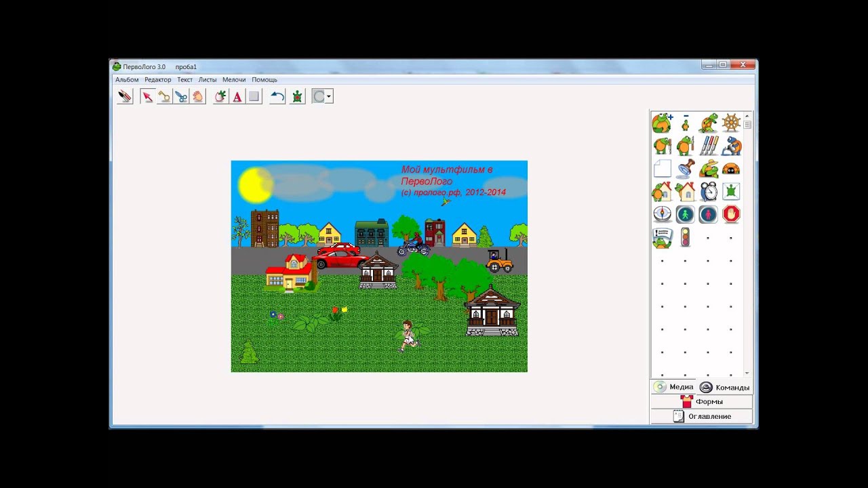Viewport: 868px width, 488px height.
Task: Open the Редактор menu
Action: coord(158,79)
